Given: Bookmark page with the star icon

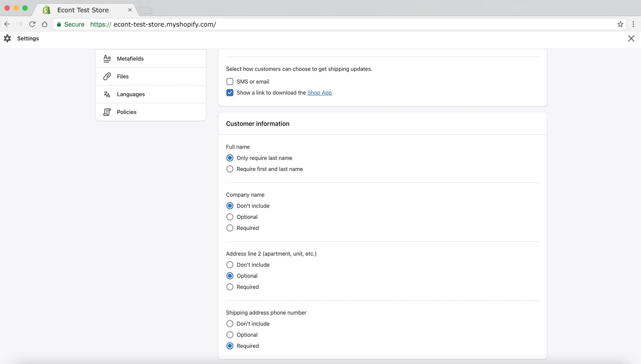Looking at the screenshot, I should pos(620,24).
